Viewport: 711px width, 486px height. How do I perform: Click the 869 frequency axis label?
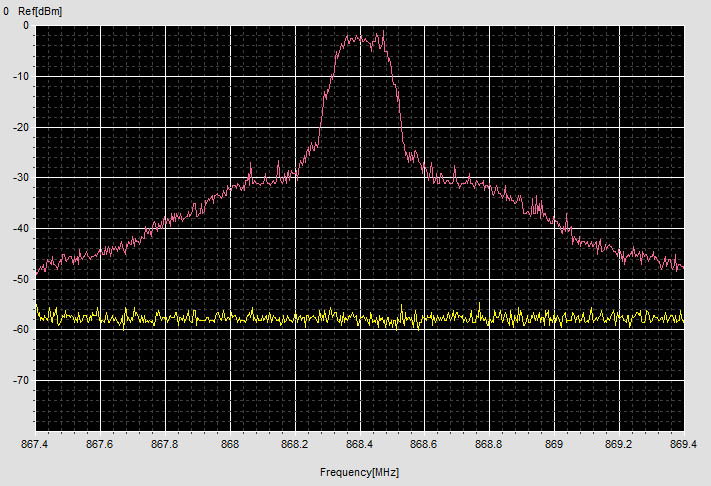pyautogui.click(x=554, y=444)
